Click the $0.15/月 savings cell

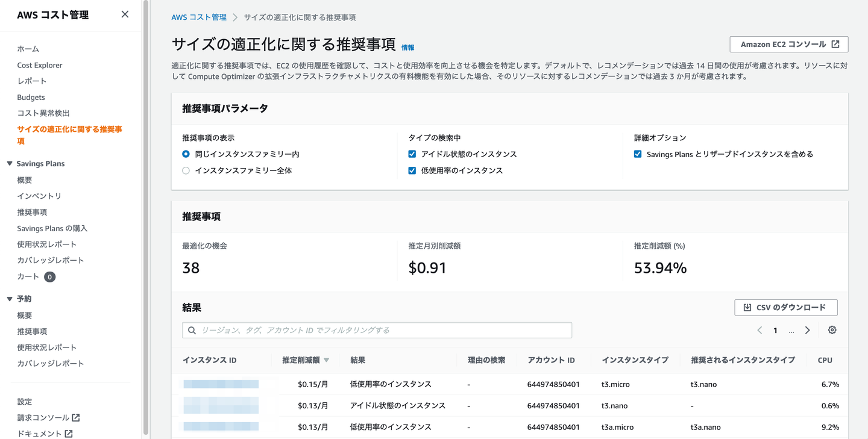(x=313, y=384)
